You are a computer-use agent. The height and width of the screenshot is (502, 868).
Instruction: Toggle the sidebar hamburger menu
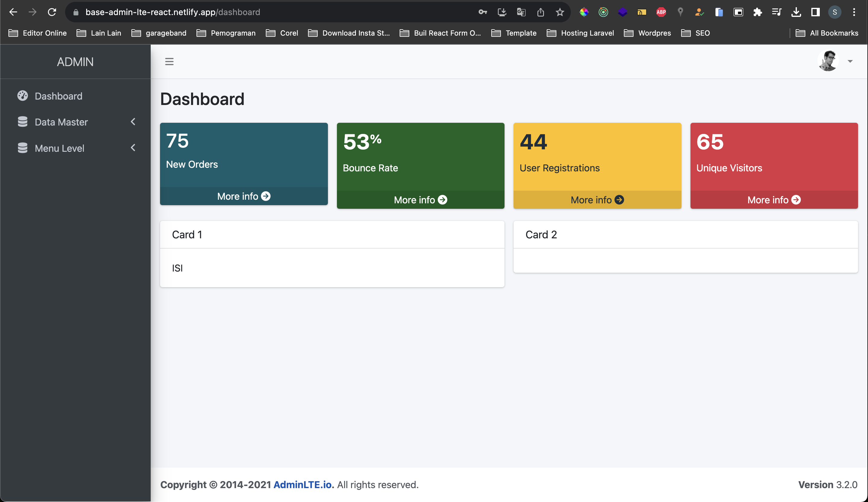point(169,62)
